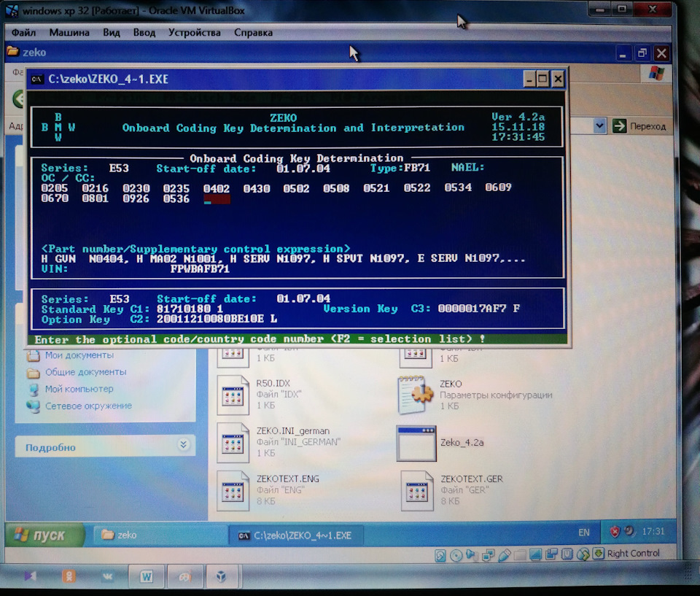Click the CPU status indicator icon
This screenshot has height=596, width=700.
tap(567, 554)
